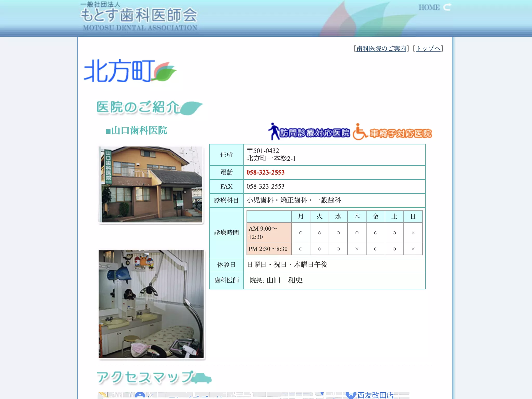Open the 歯科医院のご案内 link

click(x=381, y=49)
